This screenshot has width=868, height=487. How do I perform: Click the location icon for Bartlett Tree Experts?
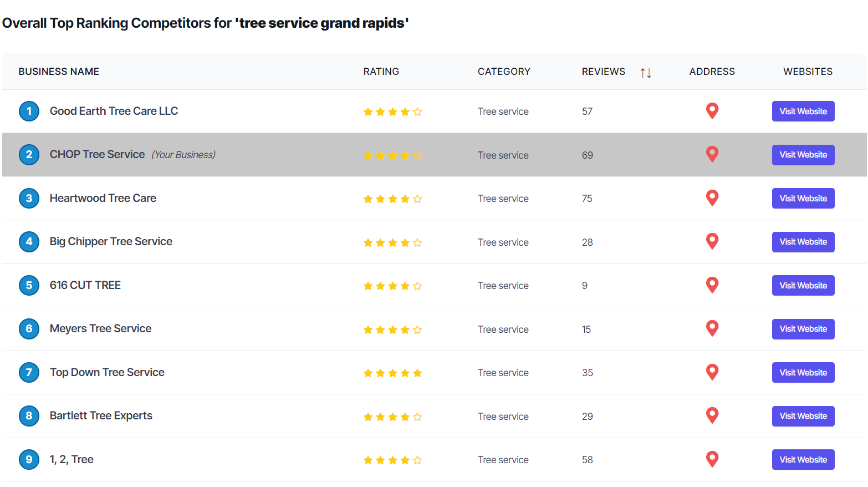tap(712, 415)
